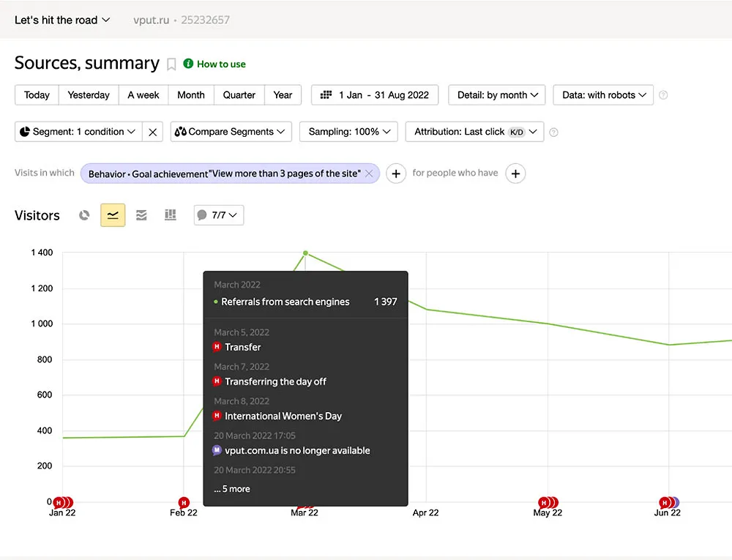732x560 pixels.
Task: Open the Sampling: 100% dropdown
Action: click(348, 132)
